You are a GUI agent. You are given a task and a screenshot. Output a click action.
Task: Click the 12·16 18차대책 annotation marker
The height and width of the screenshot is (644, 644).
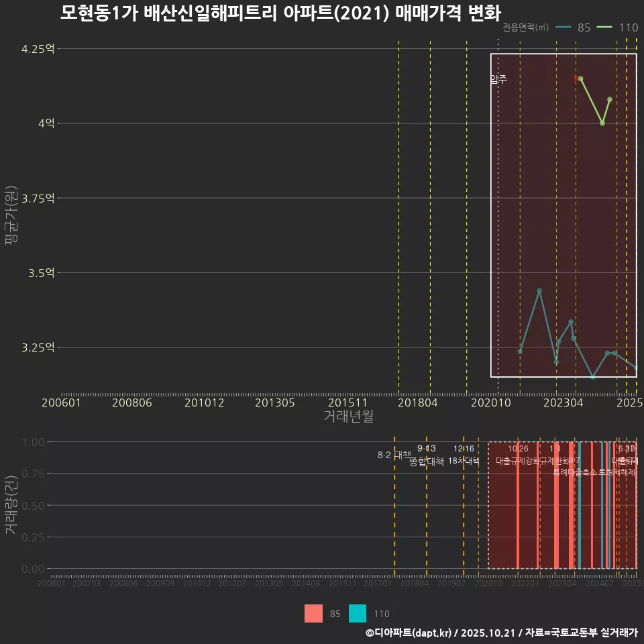(465, 456)
